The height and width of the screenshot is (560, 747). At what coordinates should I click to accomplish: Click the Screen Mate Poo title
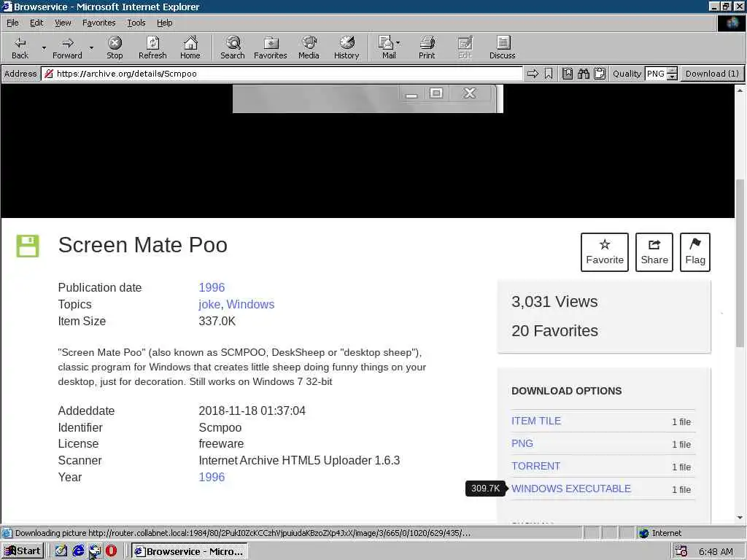[x=142, y=245]
